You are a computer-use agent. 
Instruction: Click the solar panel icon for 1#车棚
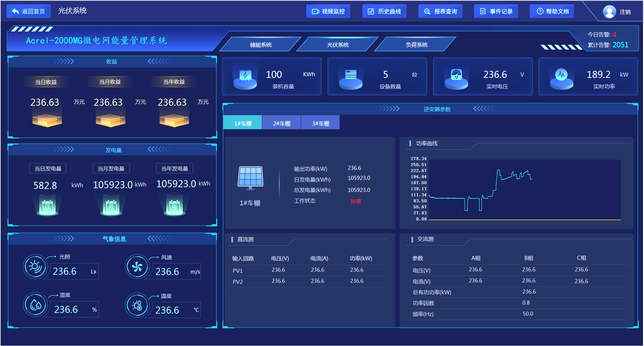250,178
